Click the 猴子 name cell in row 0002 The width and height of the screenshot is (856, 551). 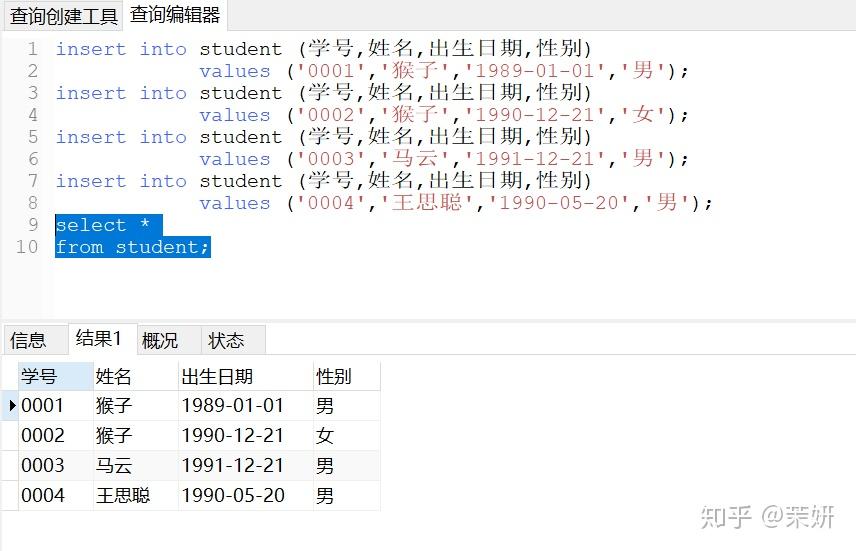coord(136,435)
